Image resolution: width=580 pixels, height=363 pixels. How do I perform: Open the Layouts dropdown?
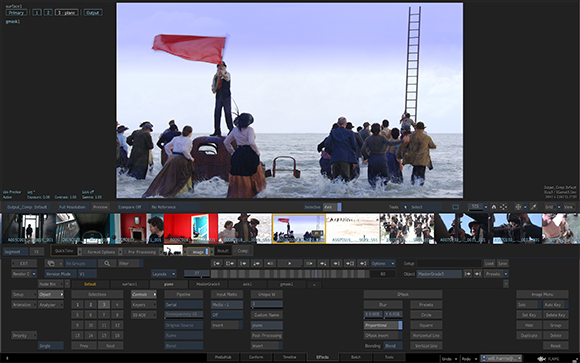(163, 274)
